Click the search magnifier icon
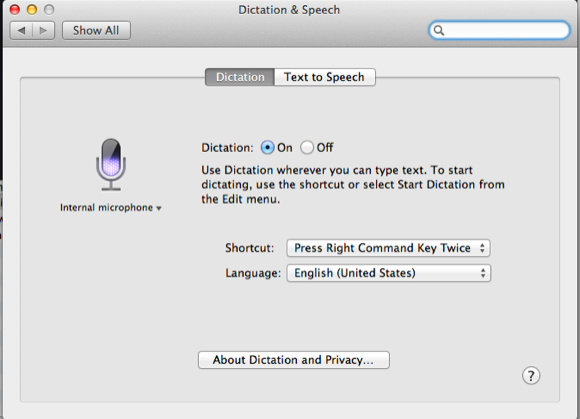 tap(439, 30)
